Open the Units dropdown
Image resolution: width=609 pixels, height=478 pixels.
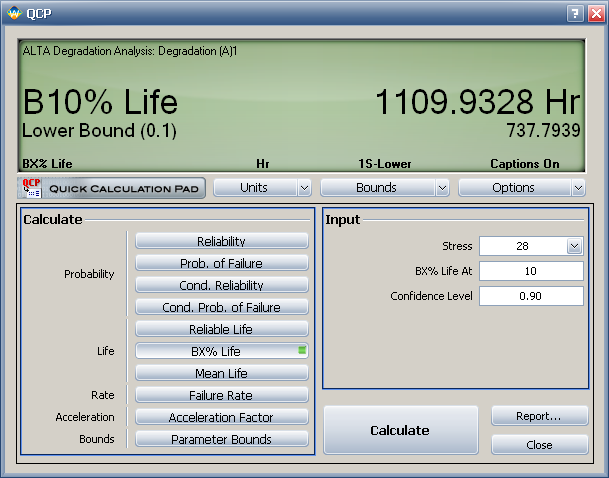click(262, 188)
